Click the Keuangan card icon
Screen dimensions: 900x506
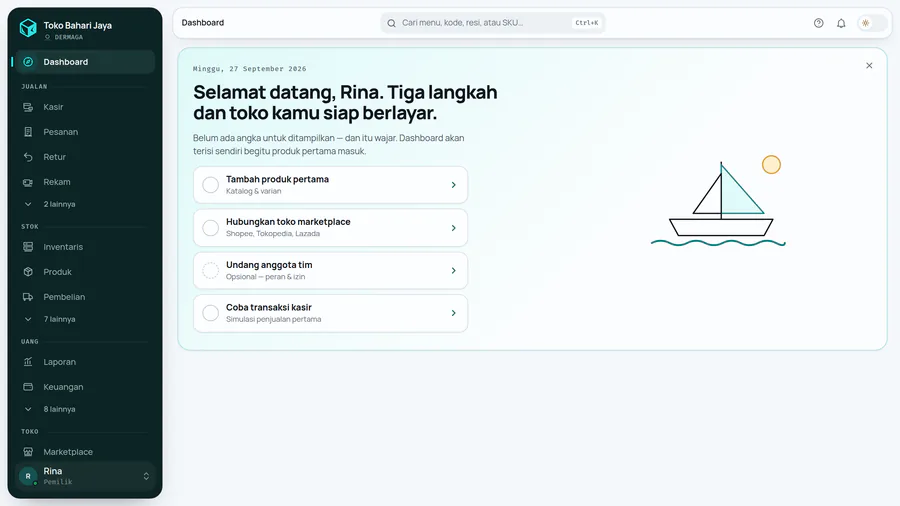pos(28,387)
